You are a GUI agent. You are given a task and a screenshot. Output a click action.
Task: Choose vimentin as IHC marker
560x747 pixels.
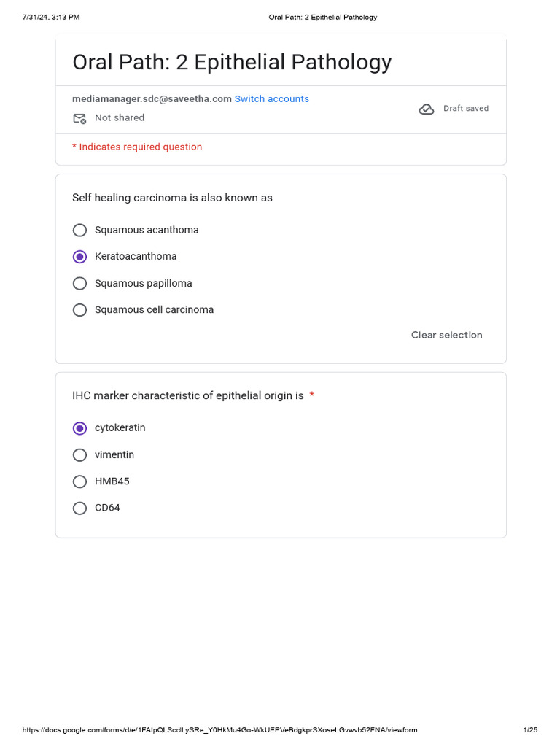pyautogui.click(x=79, y=455)
